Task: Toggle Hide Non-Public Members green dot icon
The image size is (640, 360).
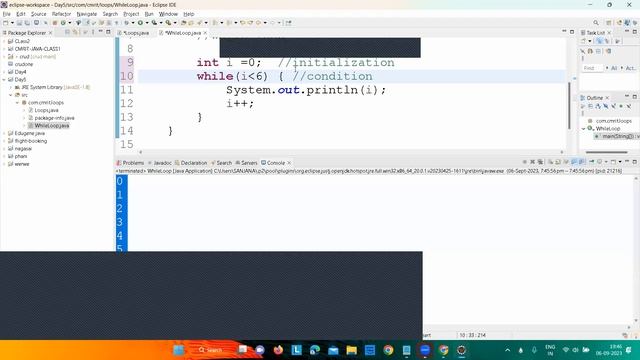Action: point(621,106)
